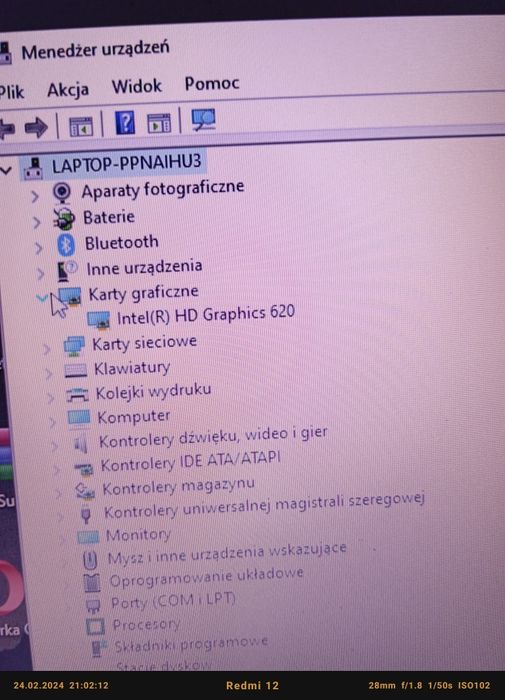Select the Oprogramowanie układowe label
Image resolution: width=505 pixels, height=700 pixels.
(207, 577)
